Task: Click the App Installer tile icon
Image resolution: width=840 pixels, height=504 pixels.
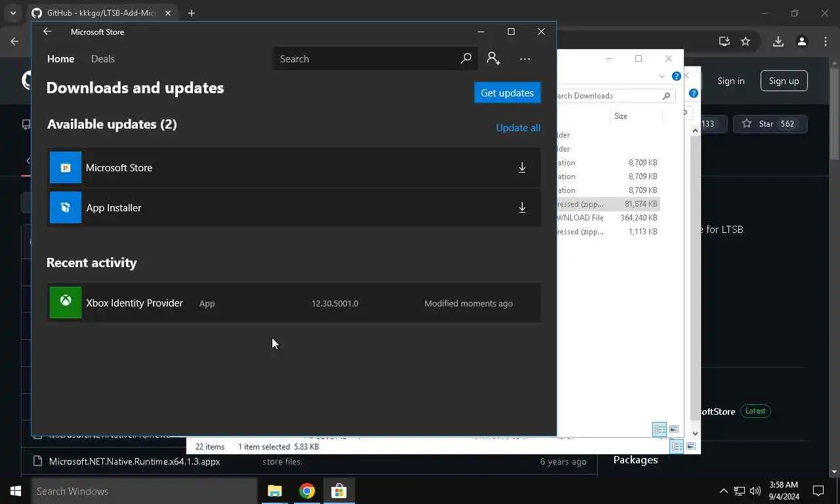Action: [x=66, y=207]
